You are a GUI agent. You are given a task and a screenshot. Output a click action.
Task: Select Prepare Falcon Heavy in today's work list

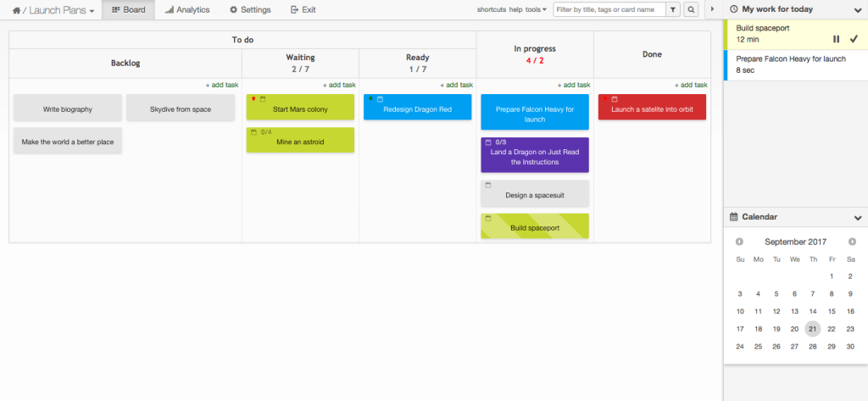[x=795, y=64]
